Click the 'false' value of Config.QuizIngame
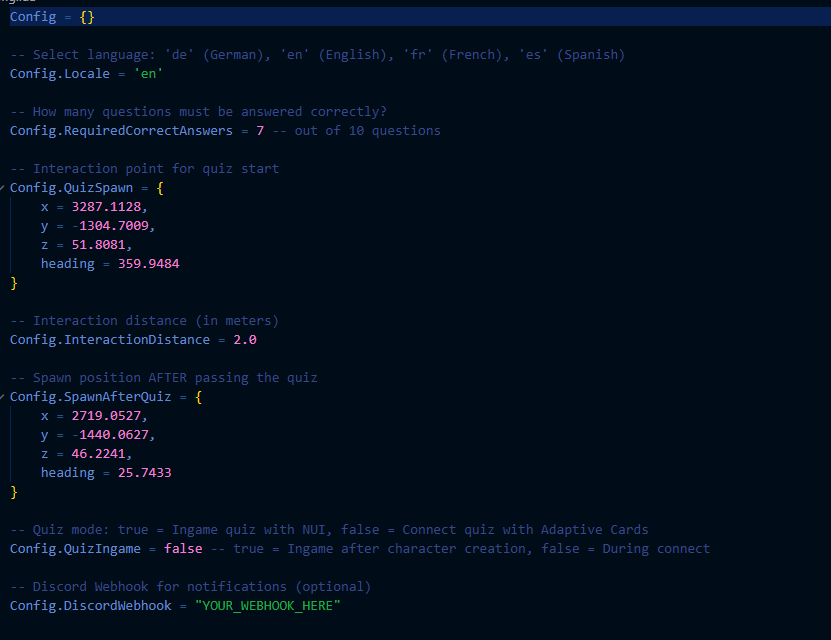 pyautogui.click(x=183, y=549)
